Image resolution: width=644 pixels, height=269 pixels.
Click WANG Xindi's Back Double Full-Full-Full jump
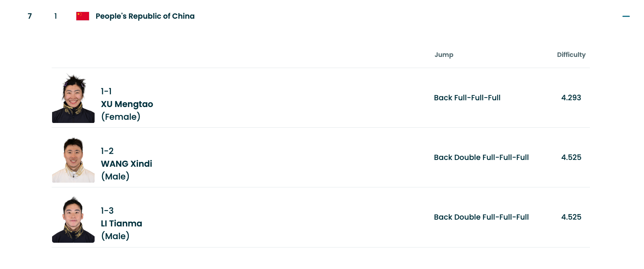tap(481, 158)
